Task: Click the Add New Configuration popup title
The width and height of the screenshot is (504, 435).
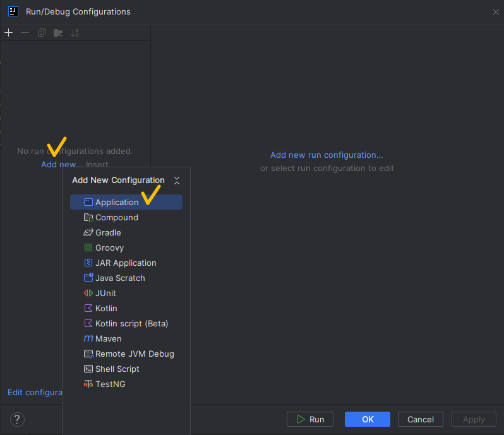Action: (118, 180)
